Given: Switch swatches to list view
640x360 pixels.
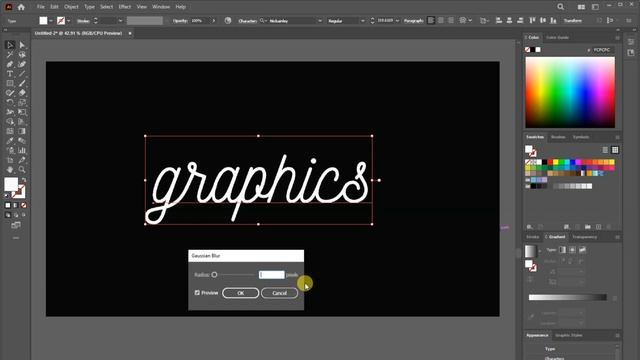Looking at the screenshot, I should pos(605,150).
